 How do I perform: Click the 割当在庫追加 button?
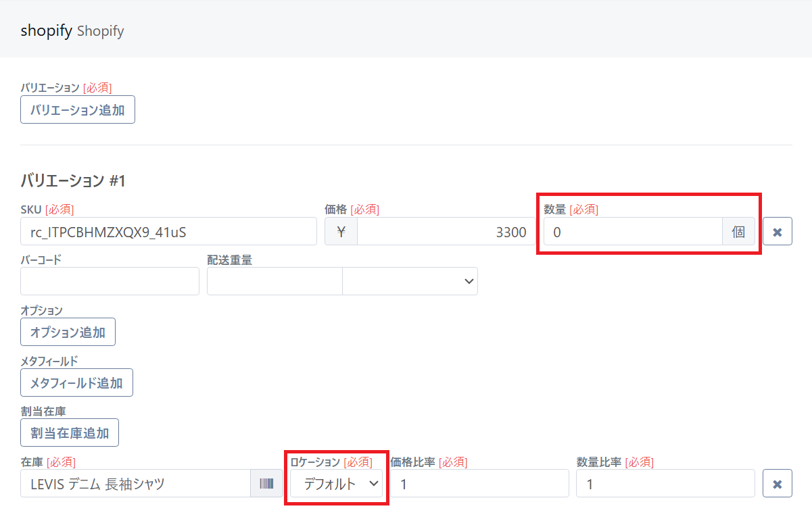click(x=70, y=433)
